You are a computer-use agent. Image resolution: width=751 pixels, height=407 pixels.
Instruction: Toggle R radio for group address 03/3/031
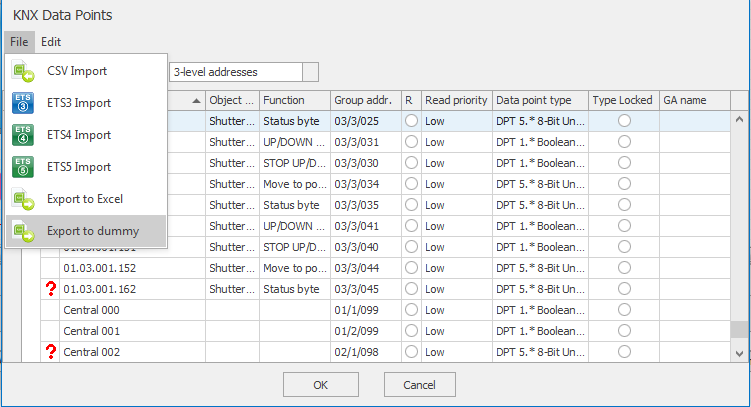[411, 142]
